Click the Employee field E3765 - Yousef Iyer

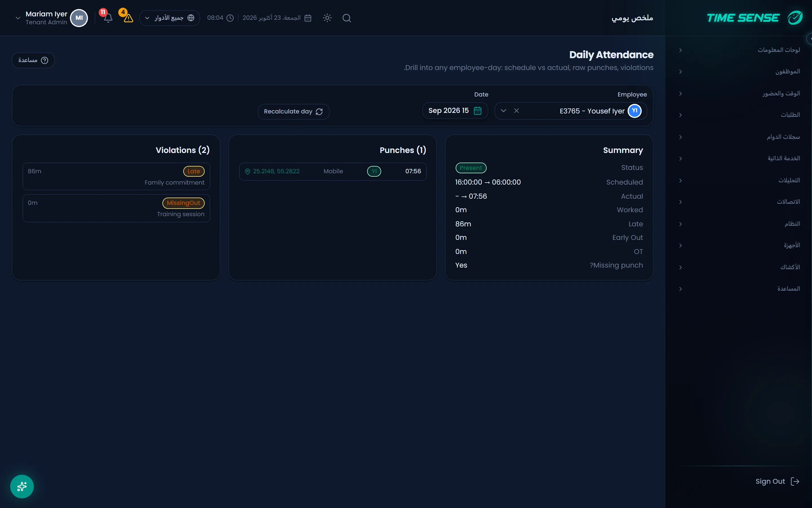point(571,111)
